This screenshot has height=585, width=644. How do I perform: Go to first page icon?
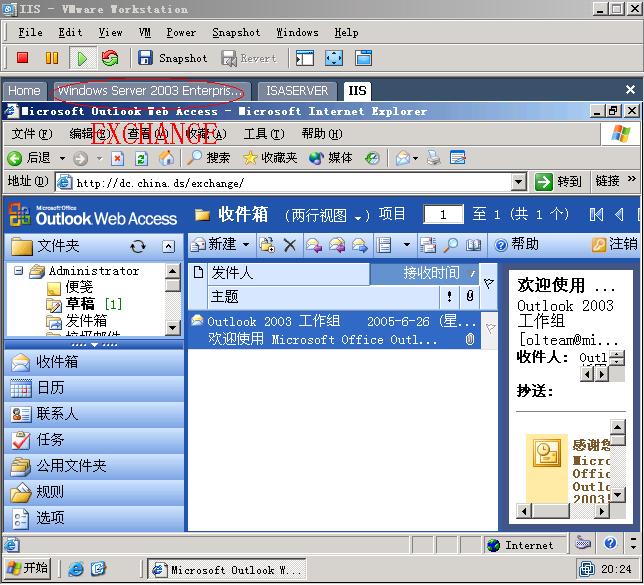tap(596, 214)
